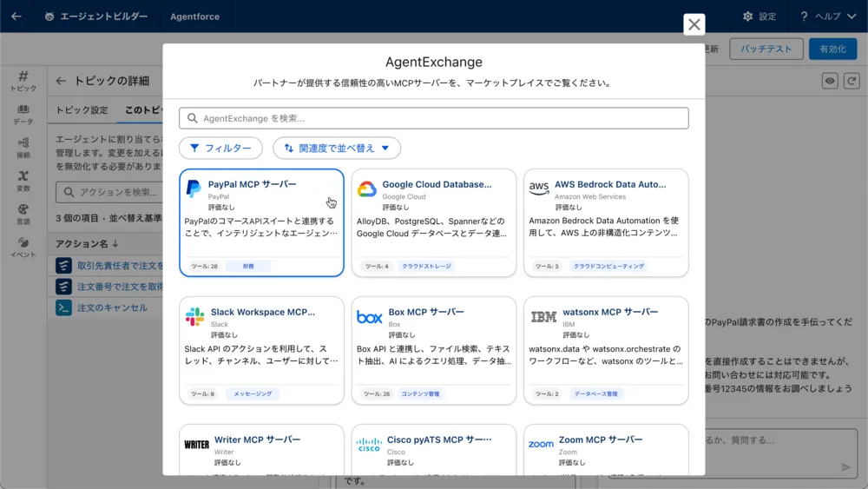Click the コンテンツ管理 tag

point(420,393)
